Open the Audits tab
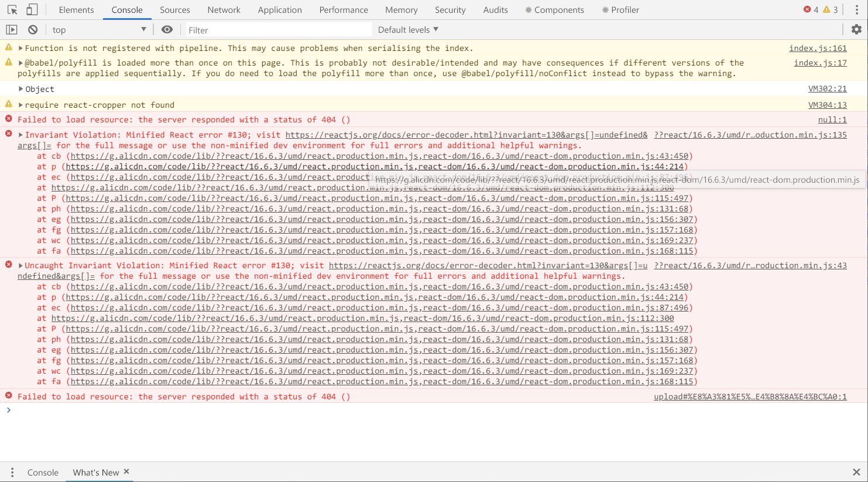This screenshot has height=482, width=868. click(495, 10)
